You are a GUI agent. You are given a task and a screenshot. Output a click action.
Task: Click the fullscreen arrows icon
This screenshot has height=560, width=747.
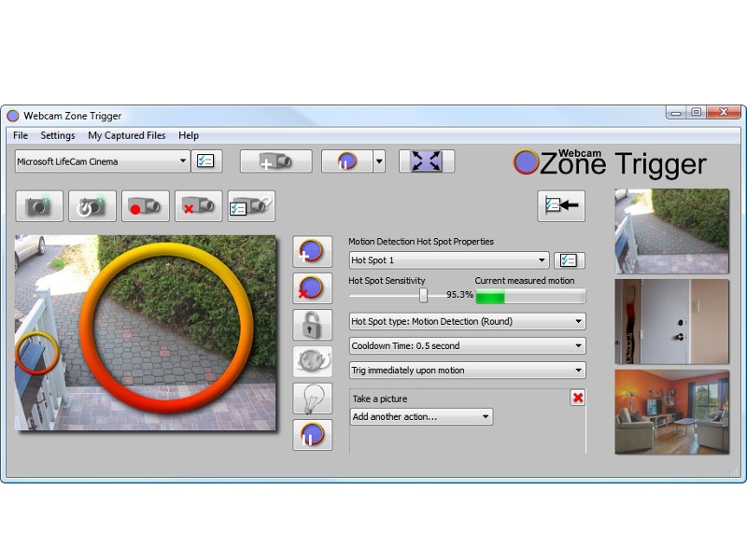[x=427, y=161]
